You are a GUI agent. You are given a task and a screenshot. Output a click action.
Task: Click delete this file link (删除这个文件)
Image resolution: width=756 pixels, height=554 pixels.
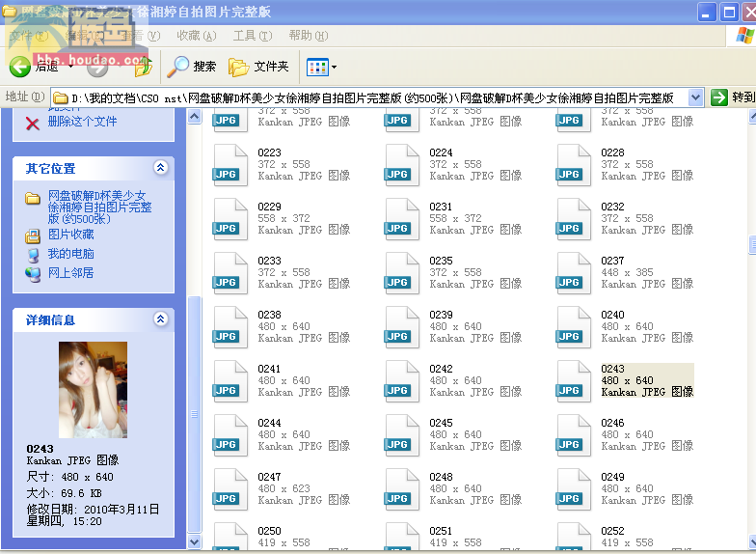[x=82, y=122]
